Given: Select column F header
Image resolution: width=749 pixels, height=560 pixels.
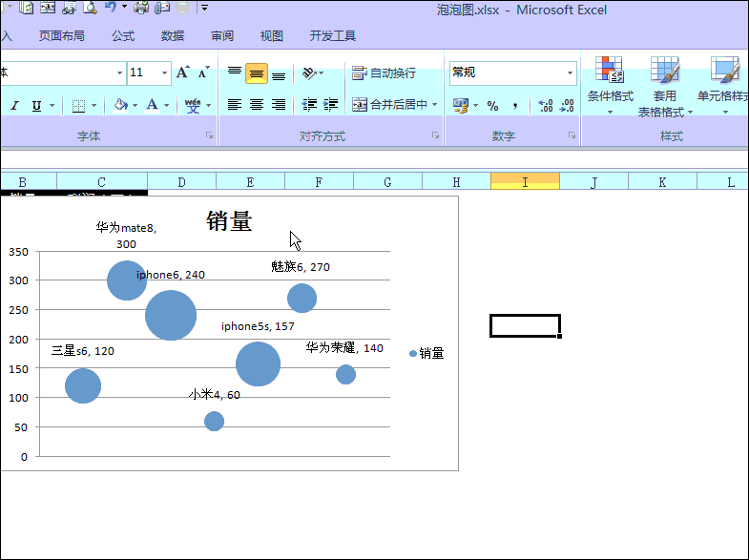Looking at the screenshot, I should click(319, 182).
